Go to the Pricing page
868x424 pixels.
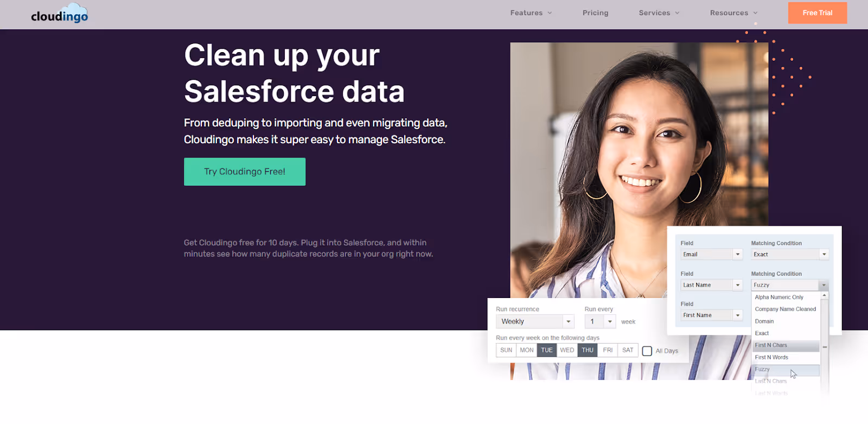tap(595, 12)
